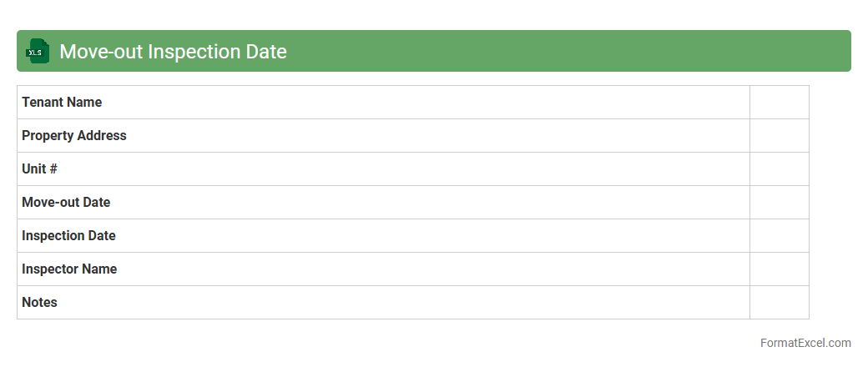The height and width of the screenshot is (367, 868).
Task: Click the blank value cell in Move-out Date row
Action: coord(779,202)
